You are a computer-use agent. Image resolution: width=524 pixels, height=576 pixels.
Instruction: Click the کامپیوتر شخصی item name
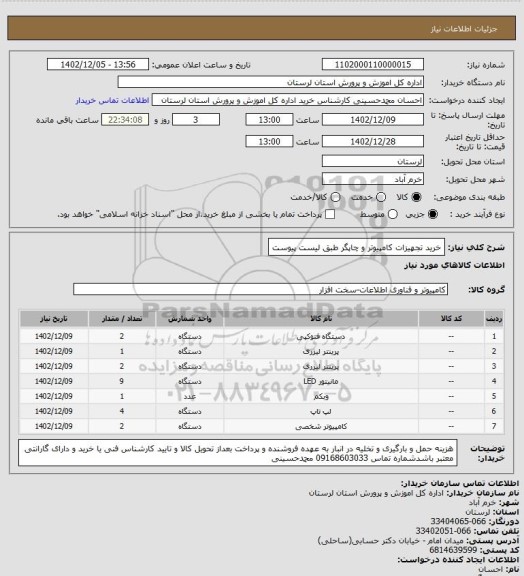(321, 426)
